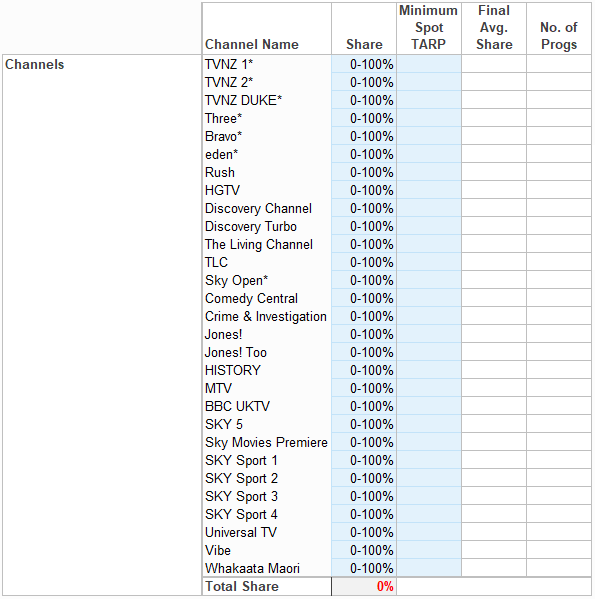Edit Minimum Spot TARP for SKY Sport 3
Viewport: 595px width, 599px height.
[429, 496]
